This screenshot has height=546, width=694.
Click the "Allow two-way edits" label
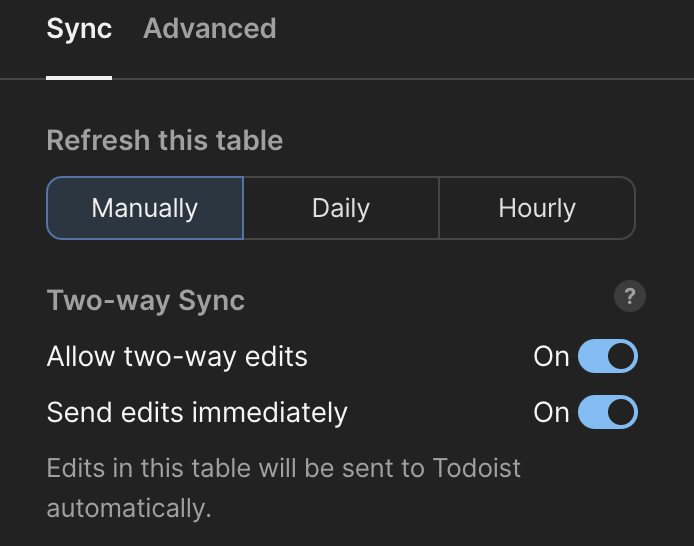[177, 356]
